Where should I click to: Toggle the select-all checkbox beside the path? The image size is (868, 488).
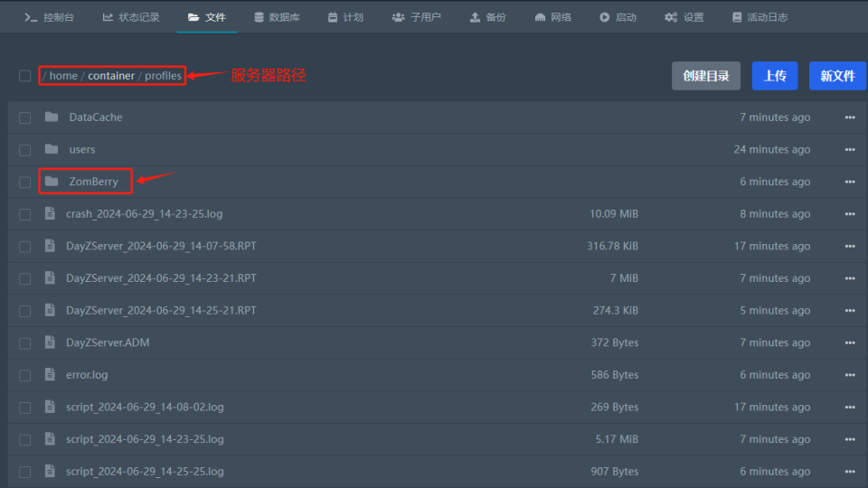click(x=25, y=76)
